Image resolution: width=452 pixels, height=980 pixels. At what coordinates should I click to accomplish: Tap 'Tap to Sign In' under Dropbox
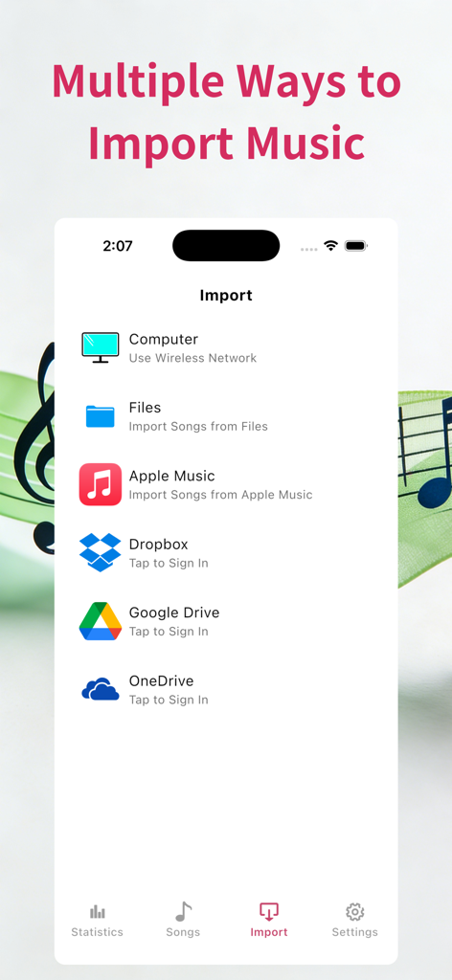click(x=169, y=563)
